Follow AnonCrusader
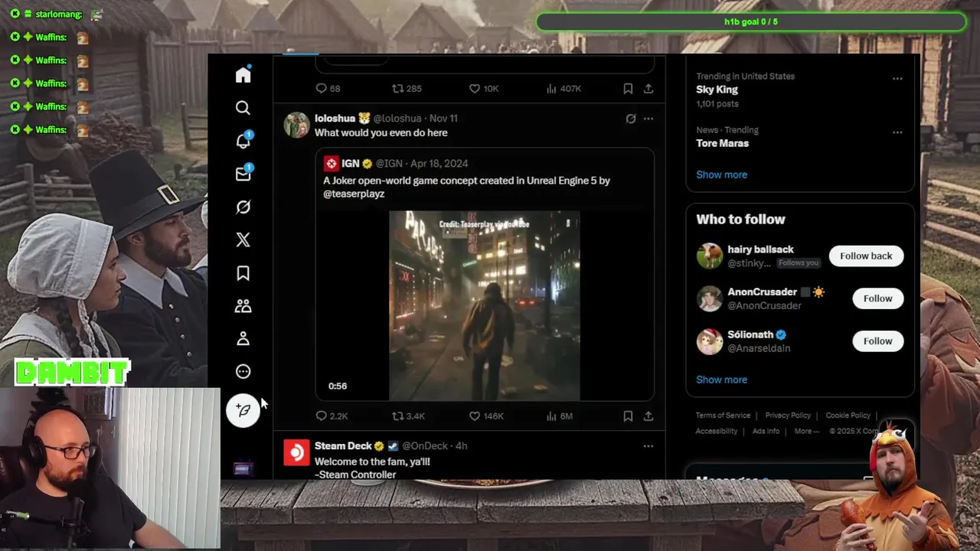Viewport: 980px width, 551px height. [x=877, y=298]
